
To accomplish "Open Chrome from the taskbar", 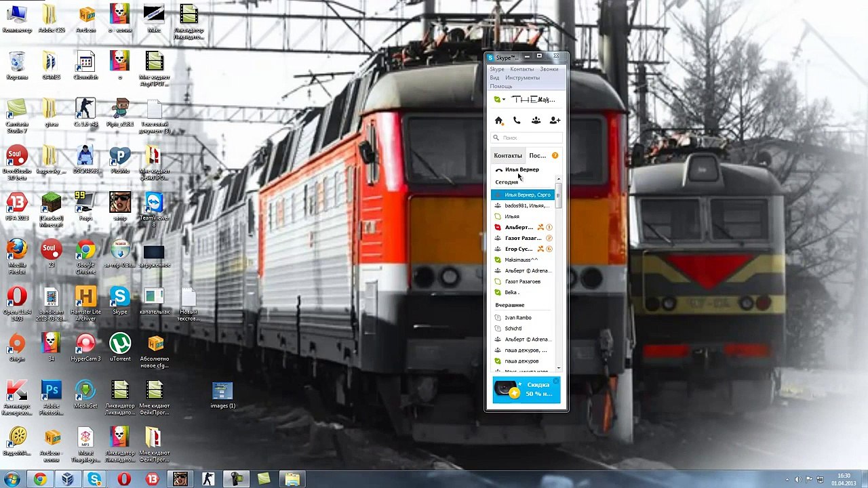I will coord(40,479).
